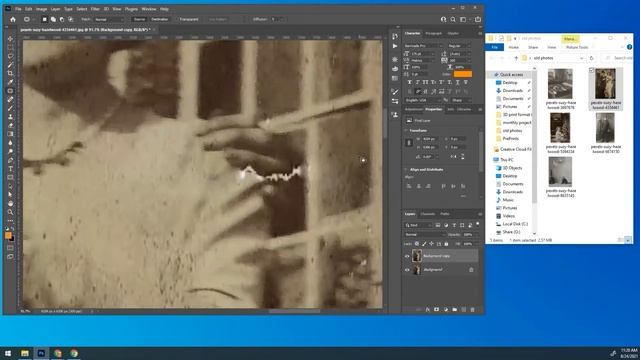Click the Create adjustment layer icon
640x360 pixels.
[446, 310]
